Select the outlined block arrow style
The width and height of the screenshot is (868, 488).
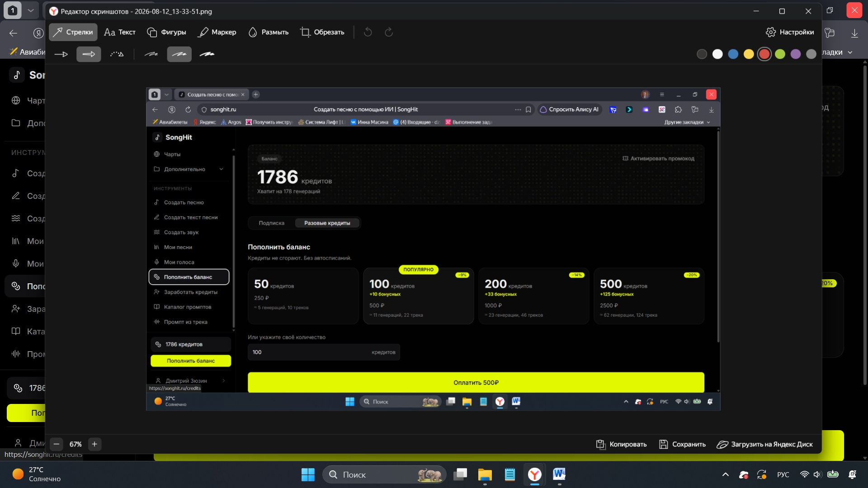pos(89,54)
